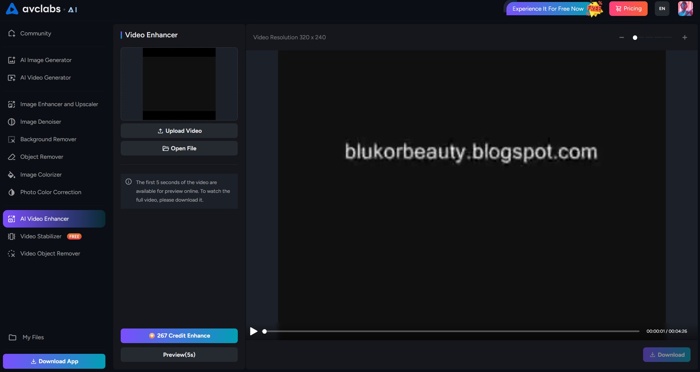This screenshot has height=372, width=700.
Task: Click the Video Resolution 320 x 240 text
Action: click(x=289, y=37)
